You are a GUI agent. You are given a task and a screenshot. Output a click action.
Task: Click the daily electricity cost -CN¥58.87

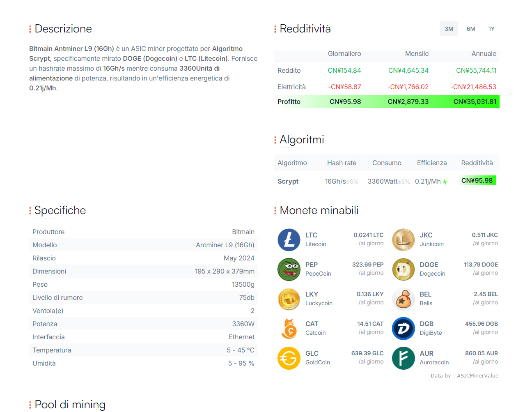344,87
